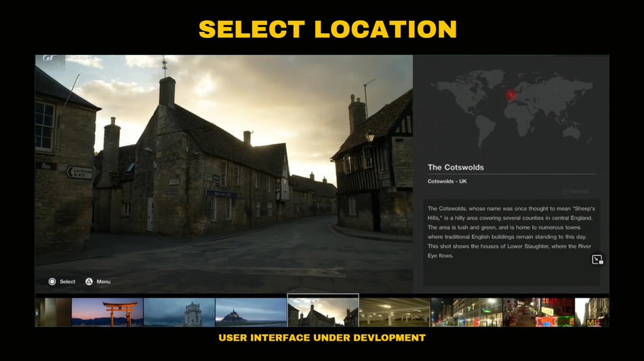The height and width of the screenshot is (361, 644).
Task: Select the stone tower thumbnail
Action: (x=179, y=312)
